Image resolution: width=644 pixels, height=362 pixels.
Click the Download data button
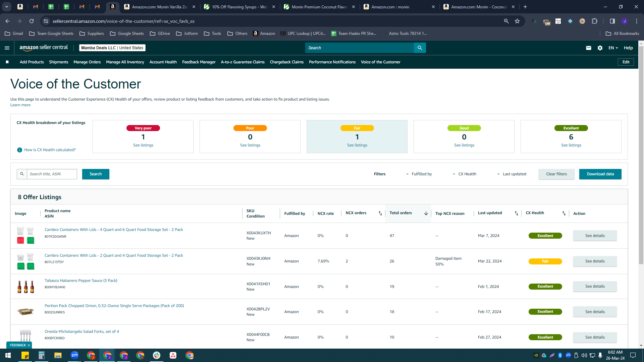point(600,174)
